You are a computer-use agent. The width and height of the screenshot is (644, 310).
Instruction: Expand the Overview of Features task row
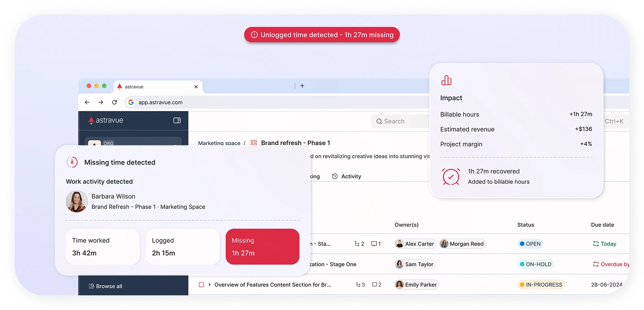[x=210, y=285]
